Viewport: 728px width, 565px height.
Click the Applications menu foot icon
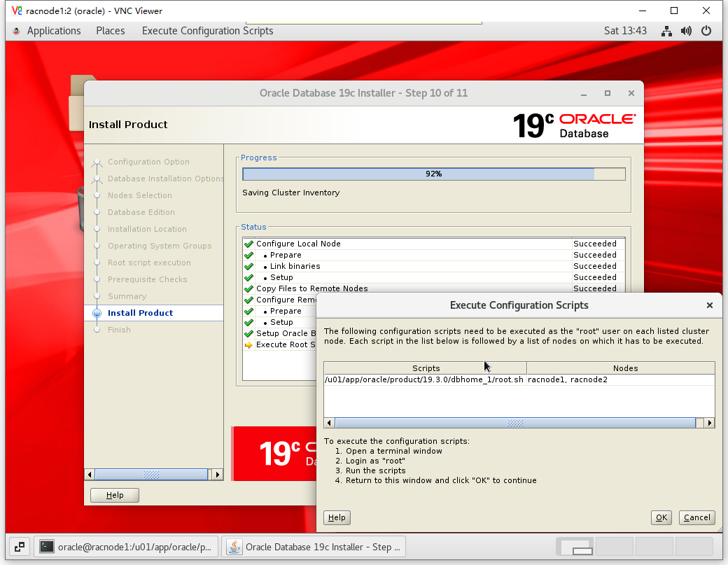tap(17, 31)
